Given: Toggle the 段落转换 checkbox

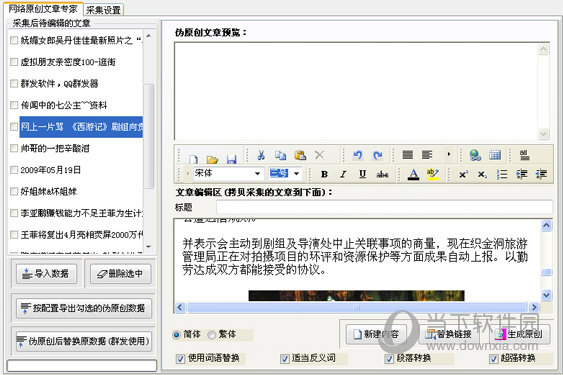Looking at the screenshot, I should 389,358.
